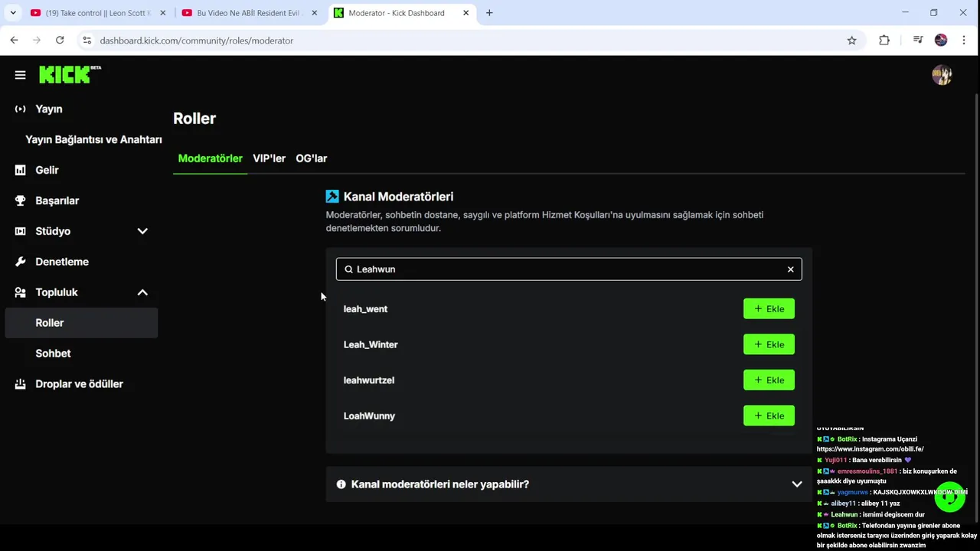Image resolution: width=980 pixels, height=551 pixels.
Task: Add Leah_Winter as moderator
Action: (x=769, y=344)
